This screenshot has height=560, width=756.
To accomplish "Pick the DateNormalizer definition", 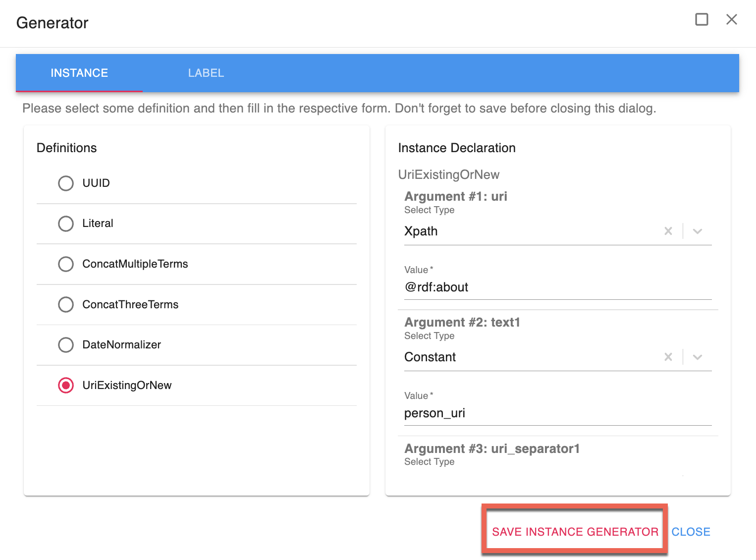I will (66, 345).
